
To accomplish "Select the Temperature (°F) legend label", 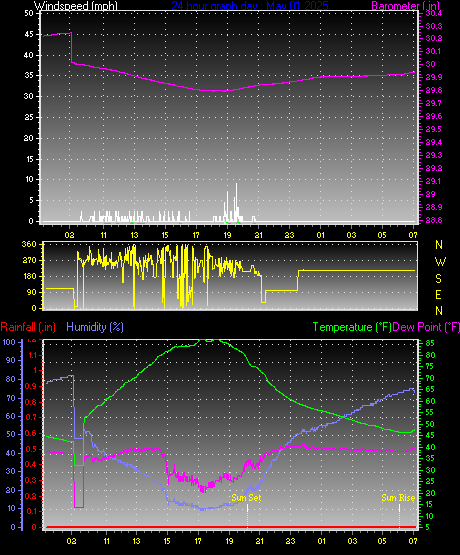I will point(352,327).
